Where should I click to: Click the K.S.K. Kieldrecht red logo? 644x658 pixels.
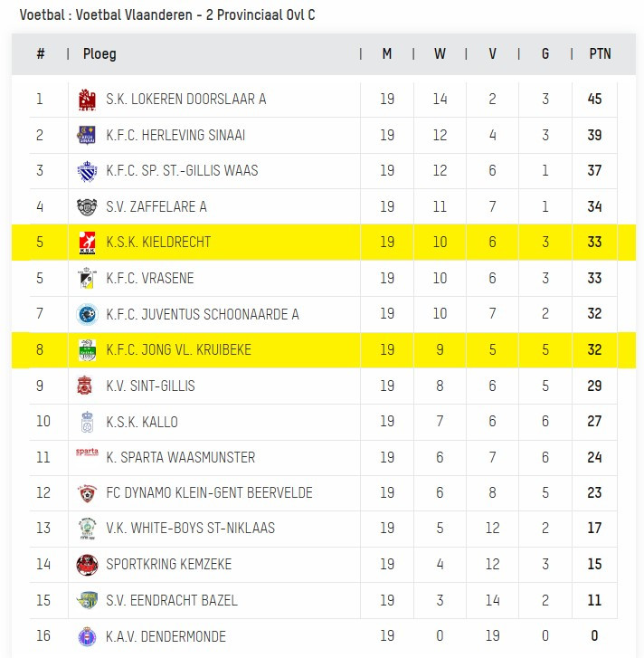(x=87, y=243)
